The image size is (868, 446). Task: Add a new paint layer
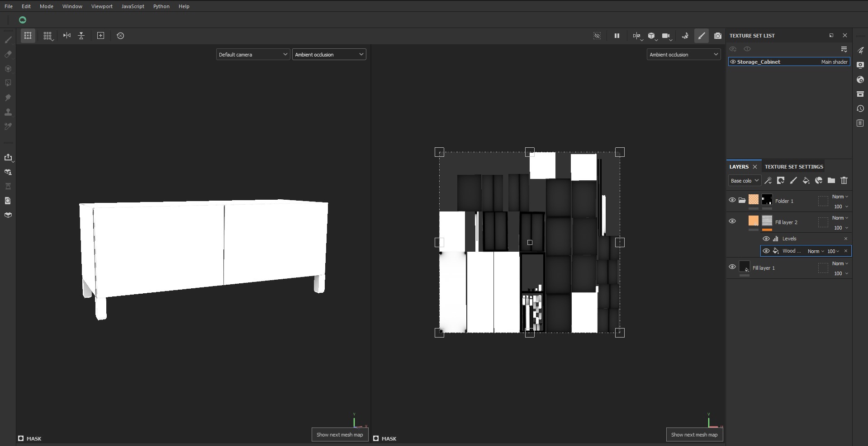click(x=793, y=181)
